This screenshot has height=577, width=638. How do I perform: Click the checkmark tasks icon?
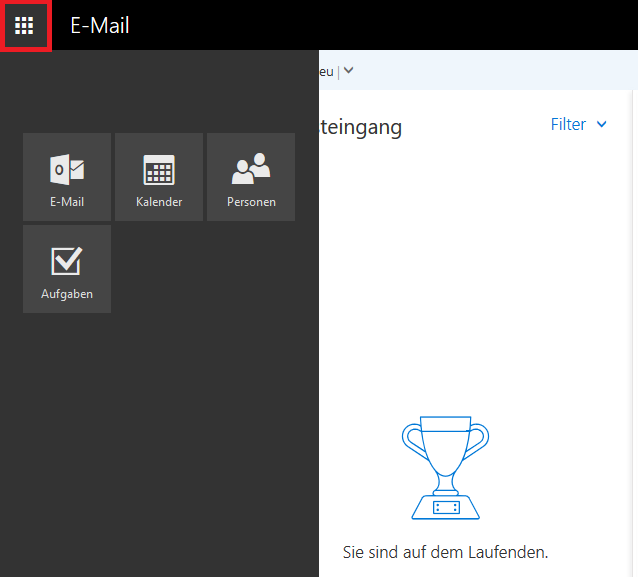pos(67,261)
